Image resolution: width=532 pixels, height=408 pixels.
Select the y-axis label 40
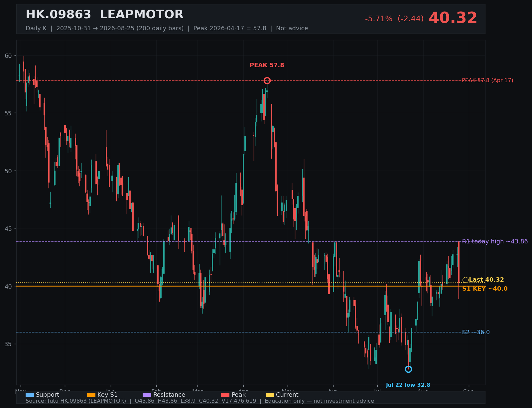[x=8, y=286]
